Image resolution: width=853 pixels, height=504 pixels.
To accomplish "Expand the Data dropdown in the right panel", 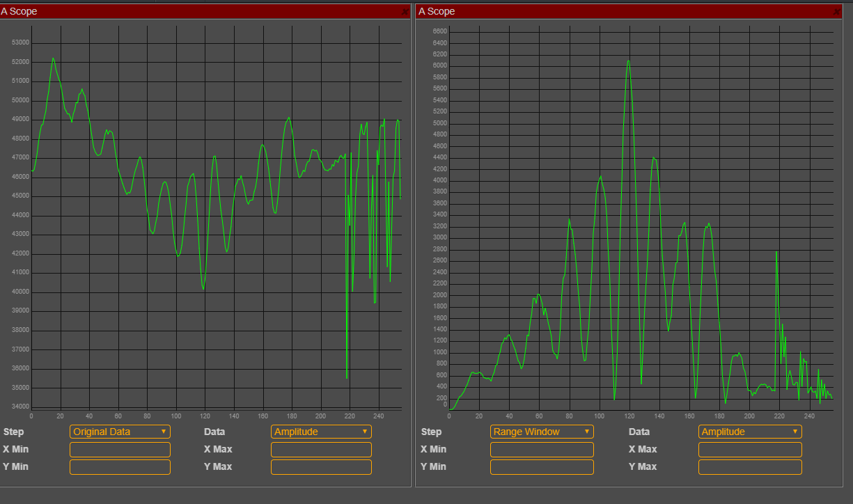I will 749,432.
